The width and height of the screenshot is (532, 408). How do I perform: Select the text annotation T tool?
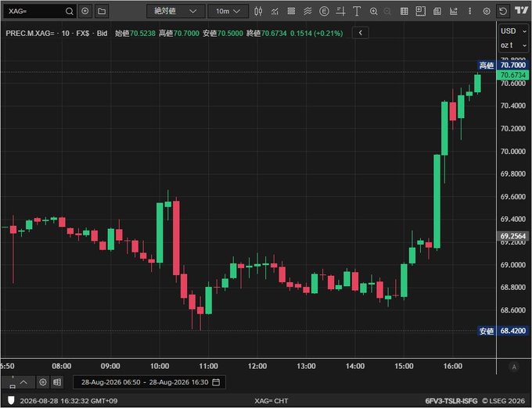click(x=357, y=11)
